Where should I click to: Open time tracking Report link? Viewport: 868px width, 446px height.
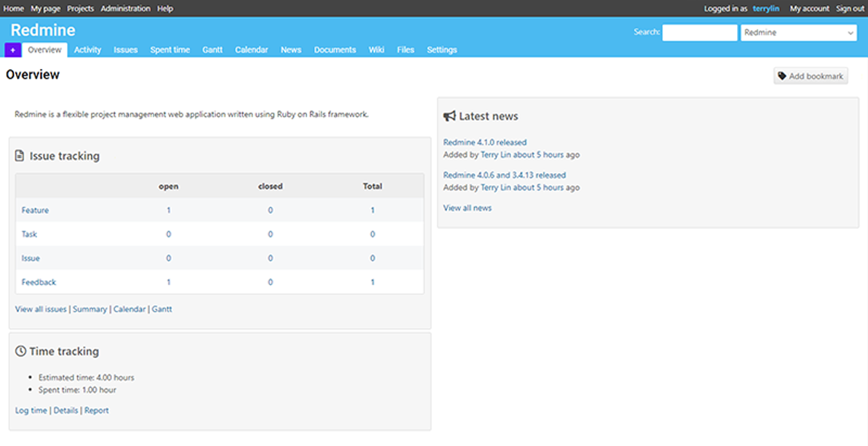pyautogui.click(x=96, y=410)
